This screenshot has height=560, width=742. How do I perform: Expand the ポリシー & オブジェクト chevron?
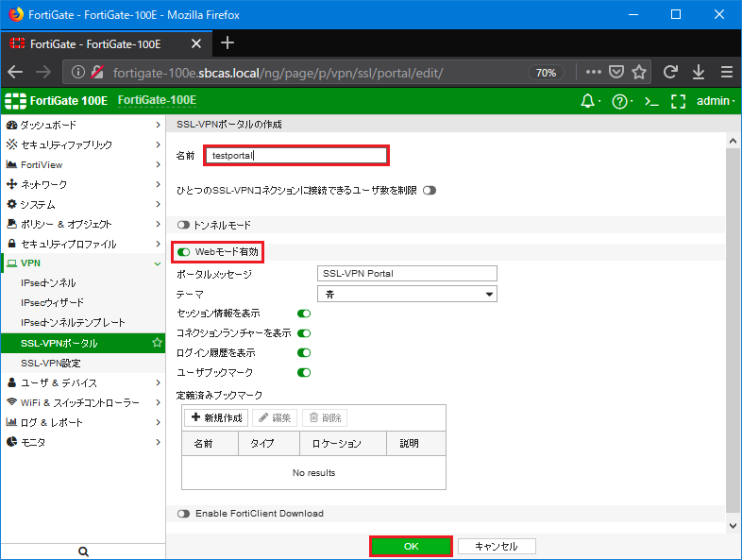[x=158, y=224]
